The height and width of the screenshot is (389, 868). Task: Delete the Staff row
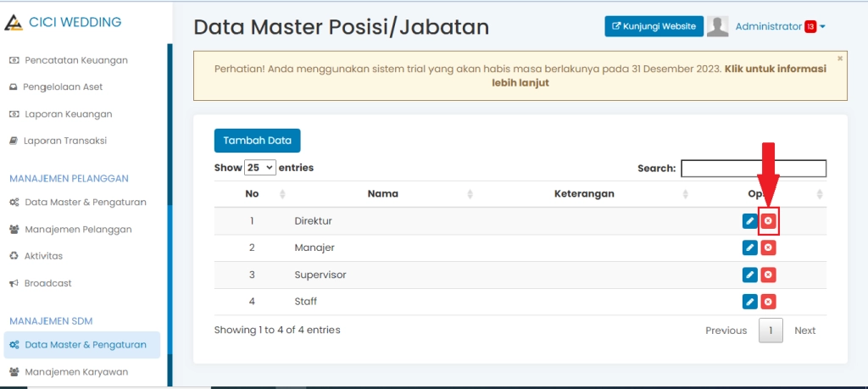click(768, 302)
